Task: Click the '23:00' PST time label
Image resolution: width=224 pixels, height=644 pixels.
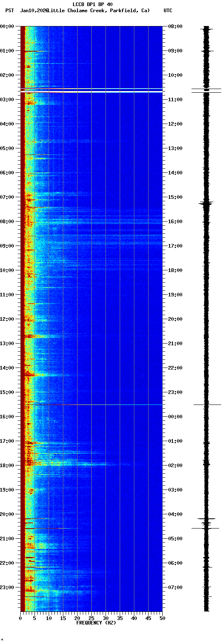Action: coord(7,587)
